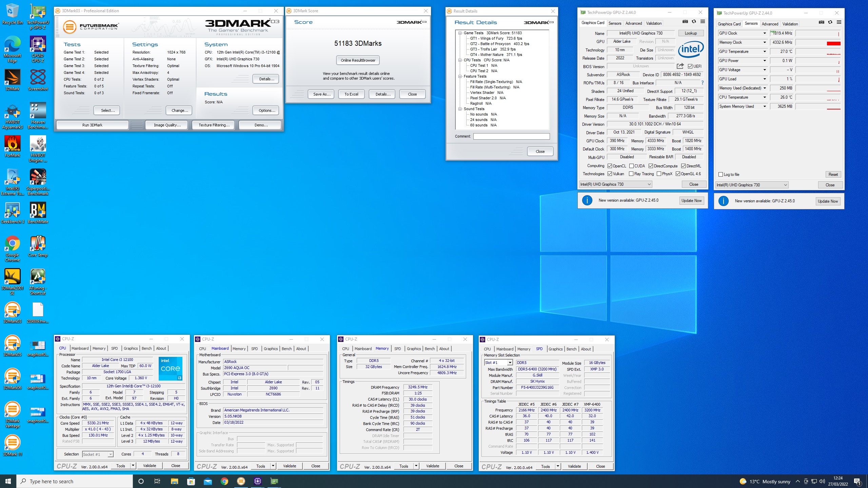
Task: Toggle PhysX checkbox in GPU-Z
Action: point(659,174)
